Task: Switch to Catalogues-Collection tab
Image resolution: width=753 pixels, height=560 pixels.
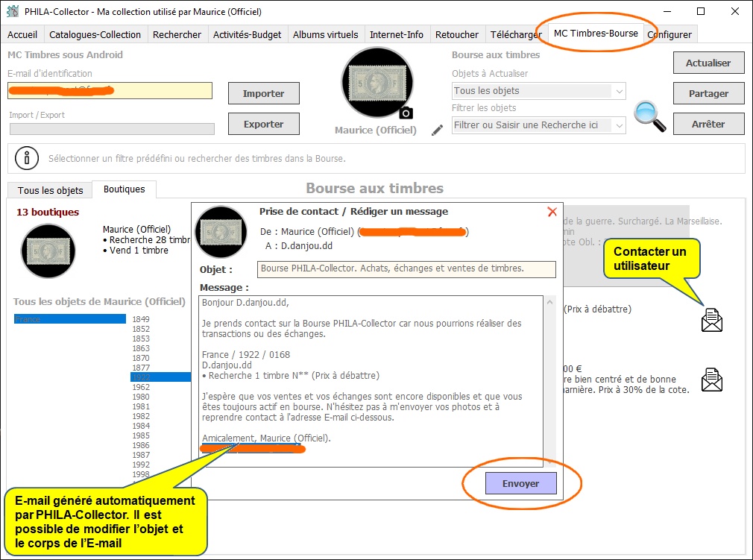Action: point(95,34)
